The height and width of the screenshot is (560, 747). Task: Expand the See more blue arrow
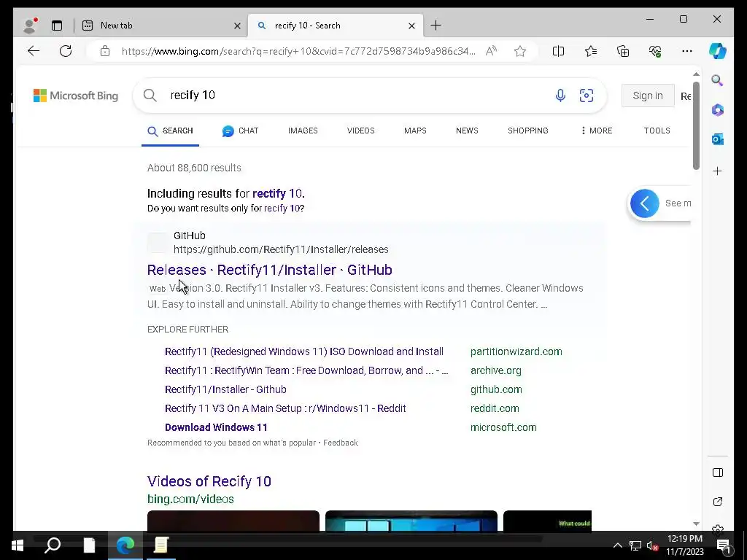tap(645, 203)
